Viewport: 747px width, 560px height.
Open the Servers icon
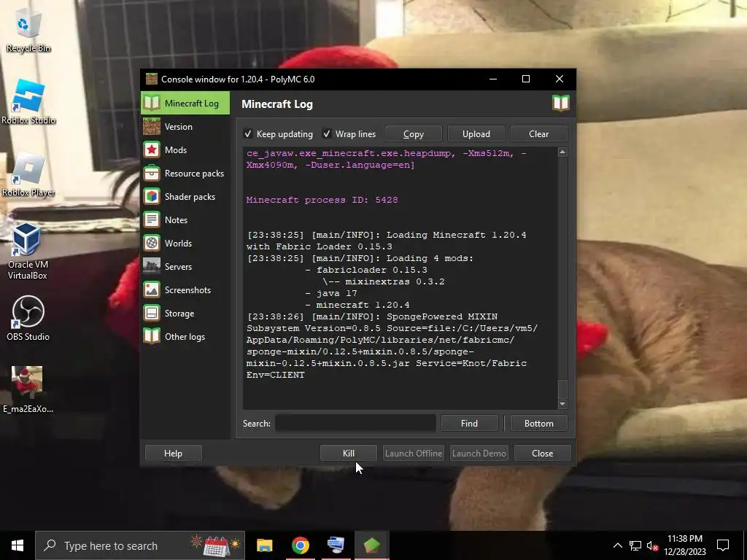152,266
